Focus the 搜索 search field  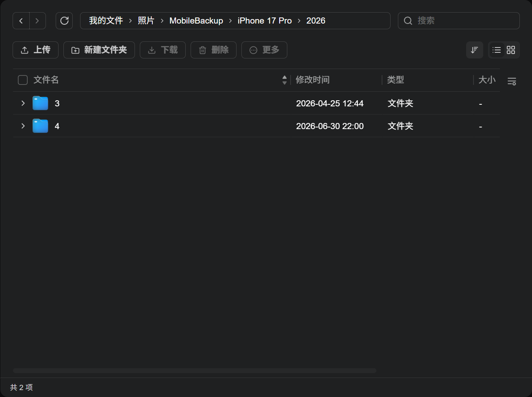tap(458, 21)
